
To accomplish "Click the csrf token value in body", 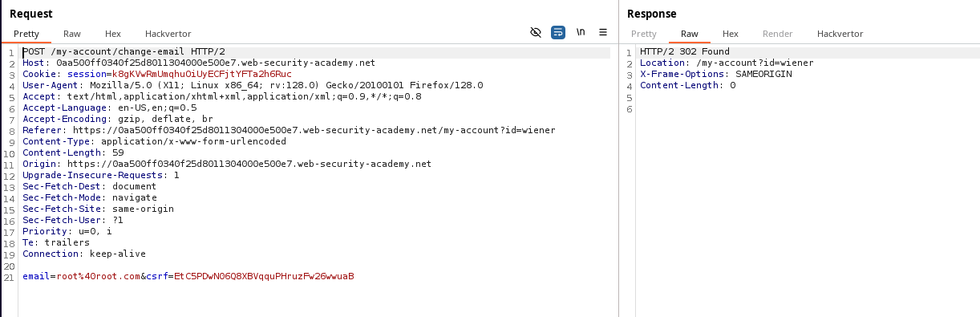I will tap(264, 276).
